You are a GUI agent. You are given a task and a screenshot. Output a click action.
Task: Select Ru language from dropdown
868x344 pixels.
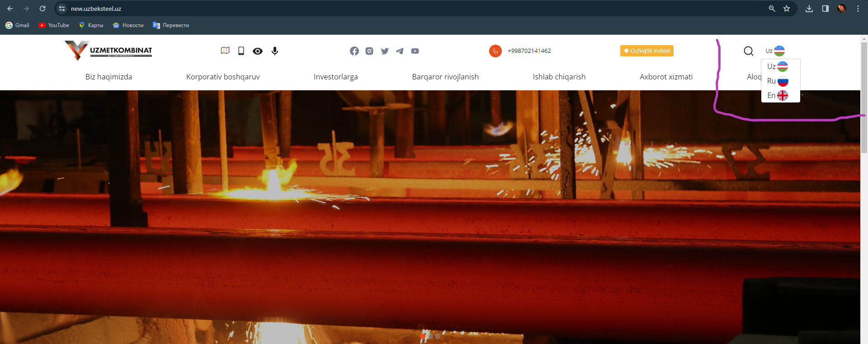tap(777, 81)
